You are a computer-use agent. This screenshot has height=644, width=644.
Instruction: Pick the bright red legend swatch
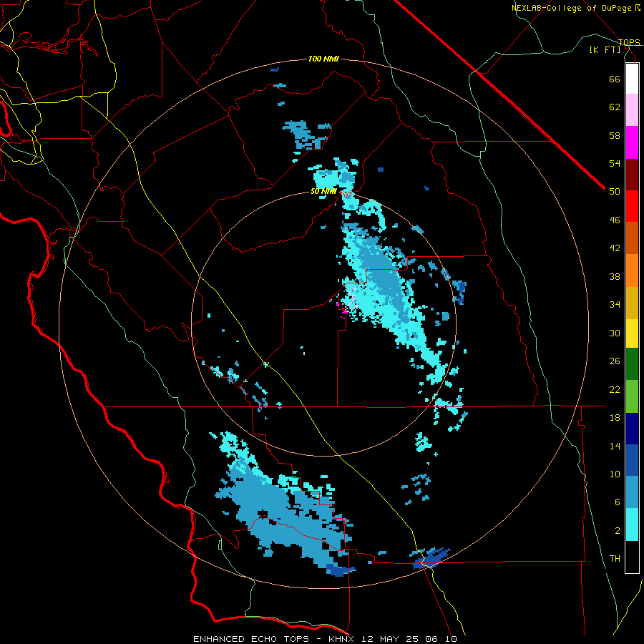click(x=632, y=206)
